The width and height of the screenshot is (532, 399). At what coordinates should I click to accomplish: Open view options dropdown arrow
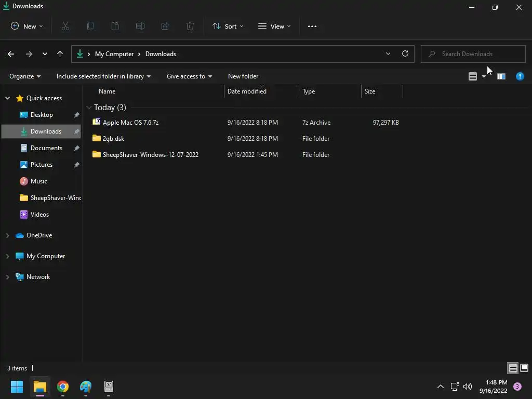(x=484, y=76)
